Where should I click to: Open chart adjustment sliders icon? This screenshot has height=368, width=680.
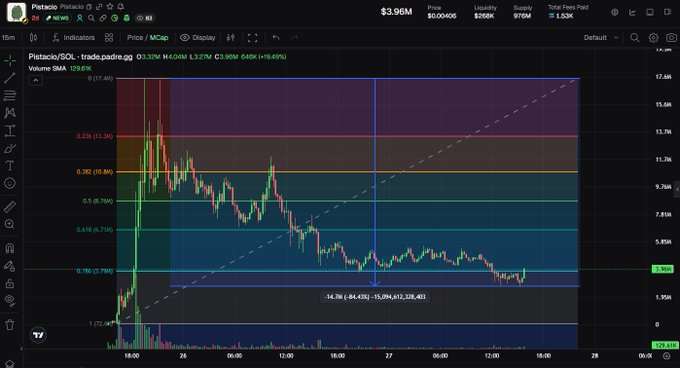coord(231,38)
